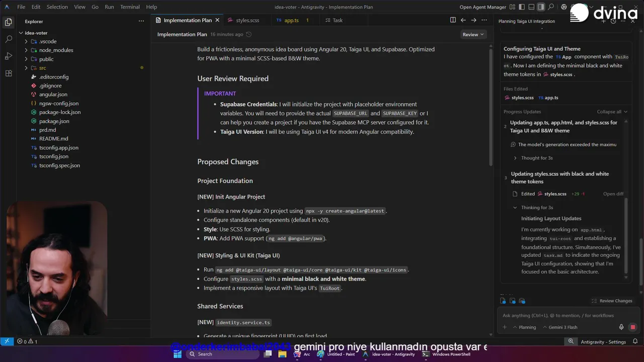Open the File menu

click(x=21, y=7)
